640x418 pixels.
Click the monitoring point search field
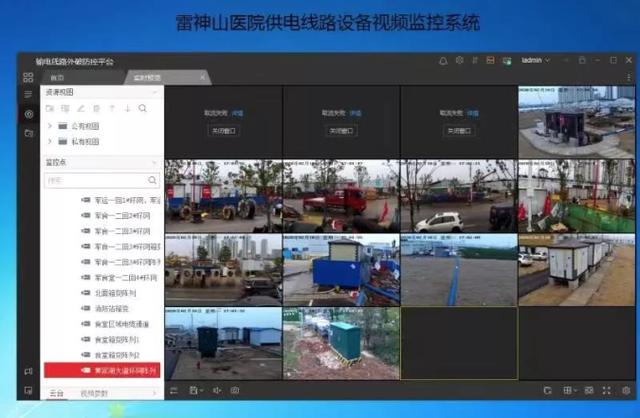pos(102,180)
